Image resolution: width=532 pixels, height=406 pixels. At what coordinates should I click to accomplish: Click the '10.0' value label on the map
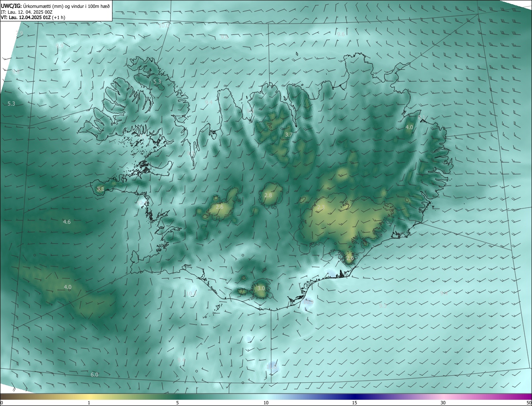pyautogui.click(x=164, y=25)
